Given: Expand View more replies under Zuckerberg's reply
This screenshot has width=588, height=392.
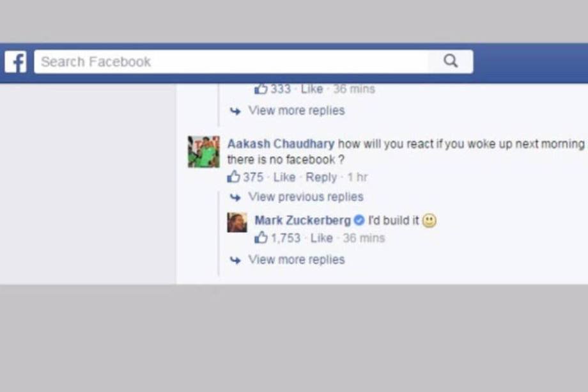Looking at the screenshot, I should point(297,260).
